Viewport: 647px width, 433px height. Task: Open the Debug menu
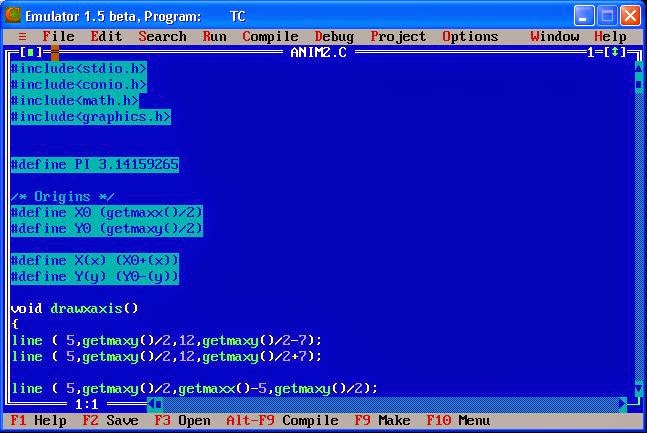pyautogui.click(x=334, y=36)
